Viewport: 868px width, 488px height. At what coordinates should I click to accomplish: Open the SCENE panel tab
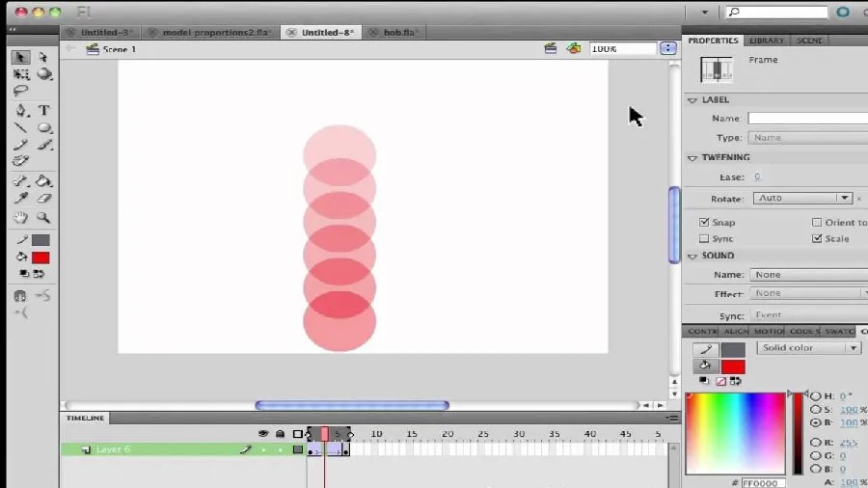tap(809, 41)
